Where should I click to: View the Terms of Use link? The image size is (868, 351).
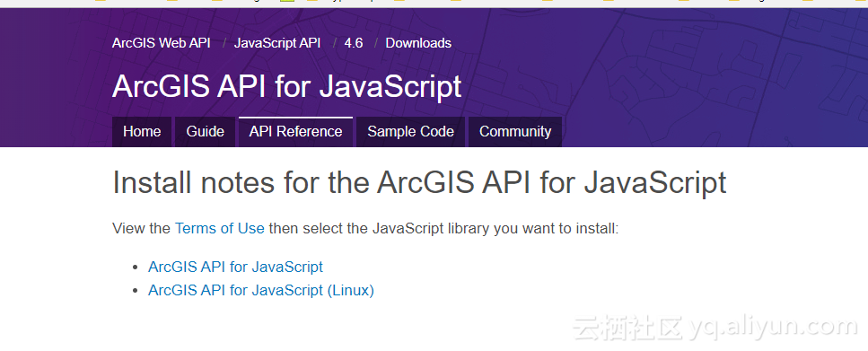219,228
